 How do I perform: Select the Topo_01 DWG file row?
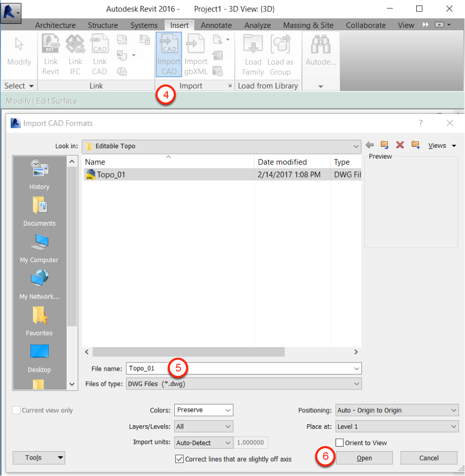223,175
